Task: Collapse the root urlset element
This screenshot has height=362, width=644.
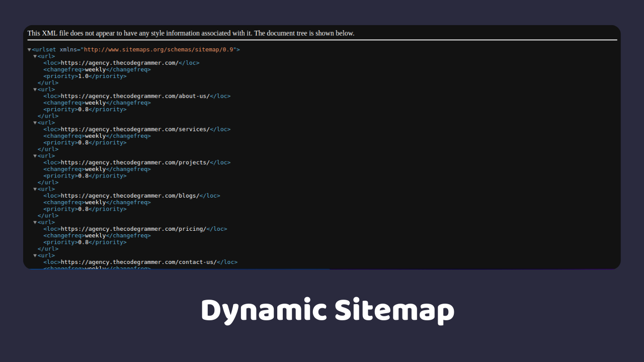Action: click(29, 49)
